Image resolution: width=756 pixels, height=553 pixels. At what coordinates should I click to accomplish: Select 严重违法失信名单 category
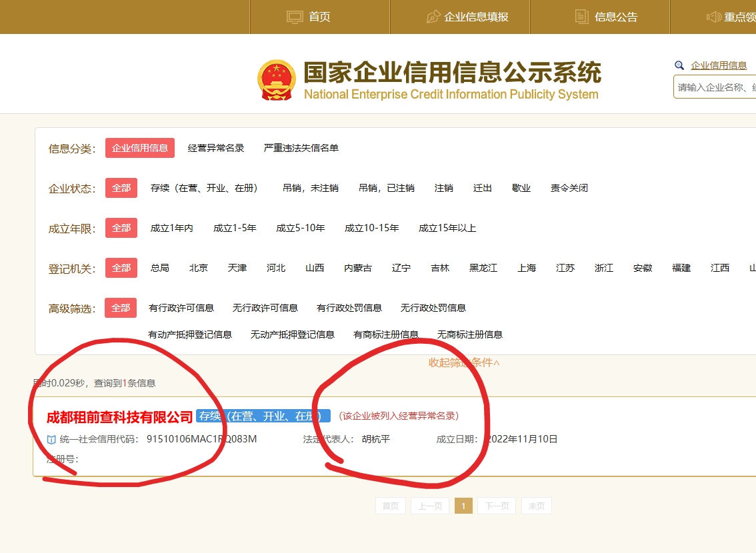[x=301, y=148]
